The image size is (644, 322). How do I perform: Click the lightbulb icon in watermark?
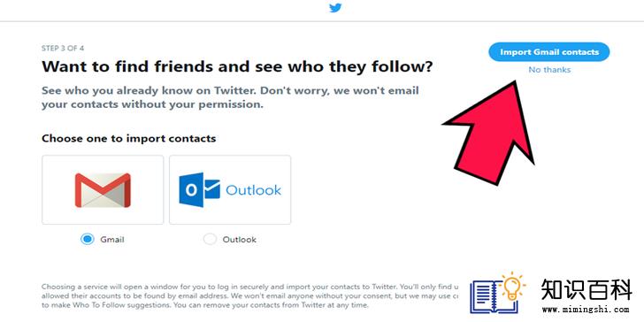click(515, 287)
